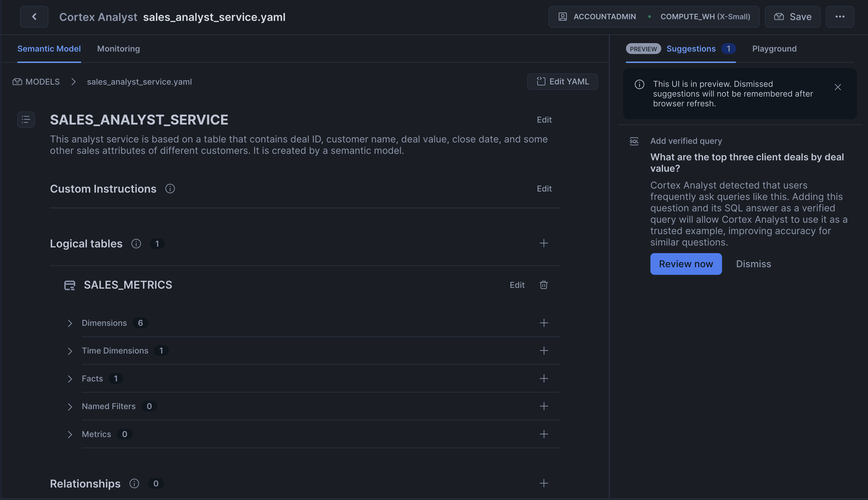Dismiss the preview notice banner
868x500 pixels.
tap(837, 87)
